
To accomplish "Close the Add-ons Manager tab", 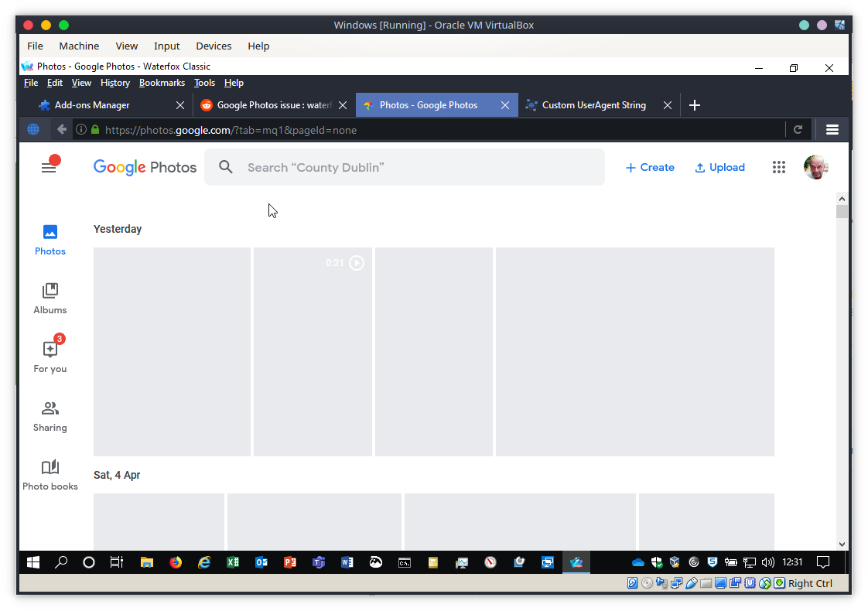I will tap(180, 105).
